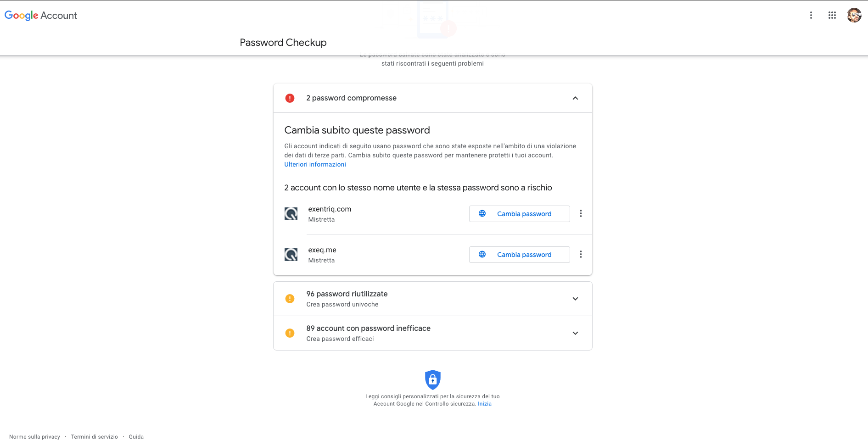The height and width of the screenshot is (440, 868).
Task: Click the blue security shield icon
Action: pos(432,379)
